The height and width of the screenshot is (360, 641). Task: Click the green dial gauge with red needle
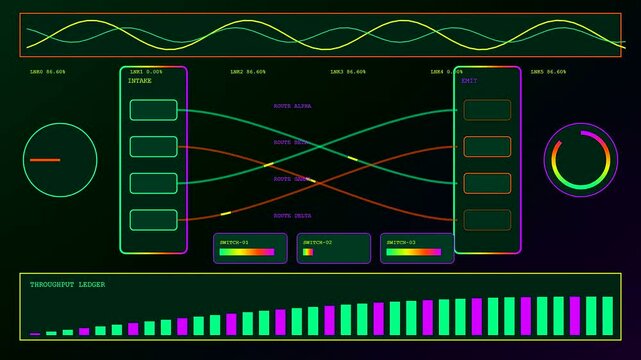(60, 160)
